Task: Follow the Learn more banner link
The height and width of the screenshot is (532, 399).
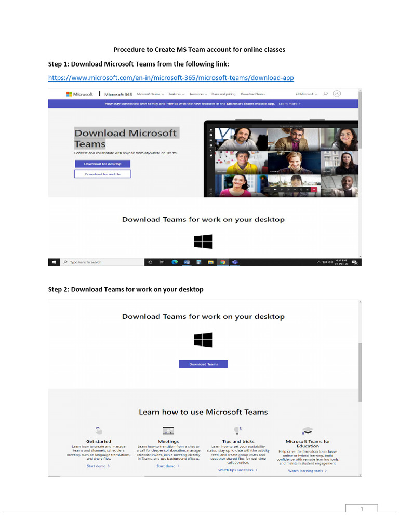Action: tap(289, 104)
